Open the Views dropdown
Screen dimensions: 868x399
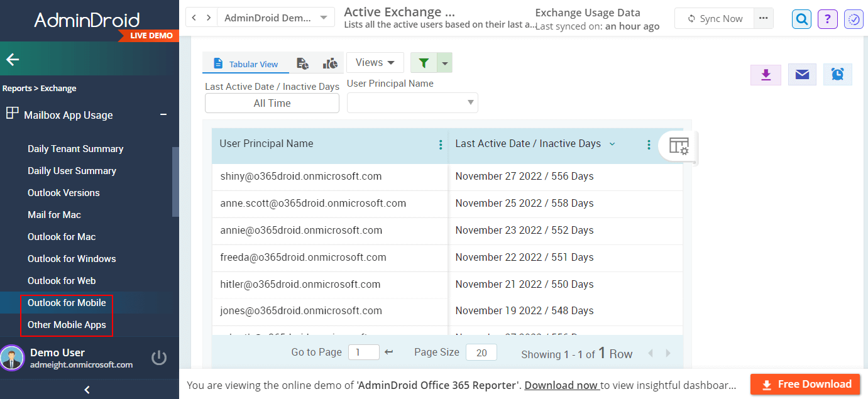coord(375,62)
